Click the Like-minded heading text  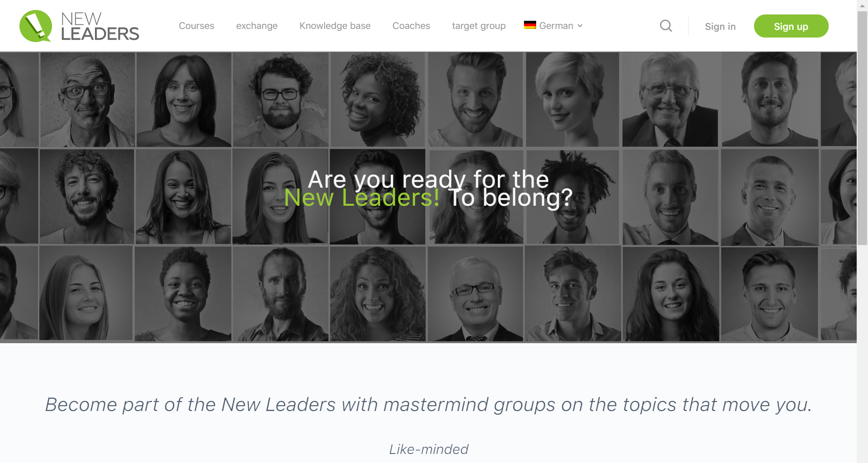point(429,449)
